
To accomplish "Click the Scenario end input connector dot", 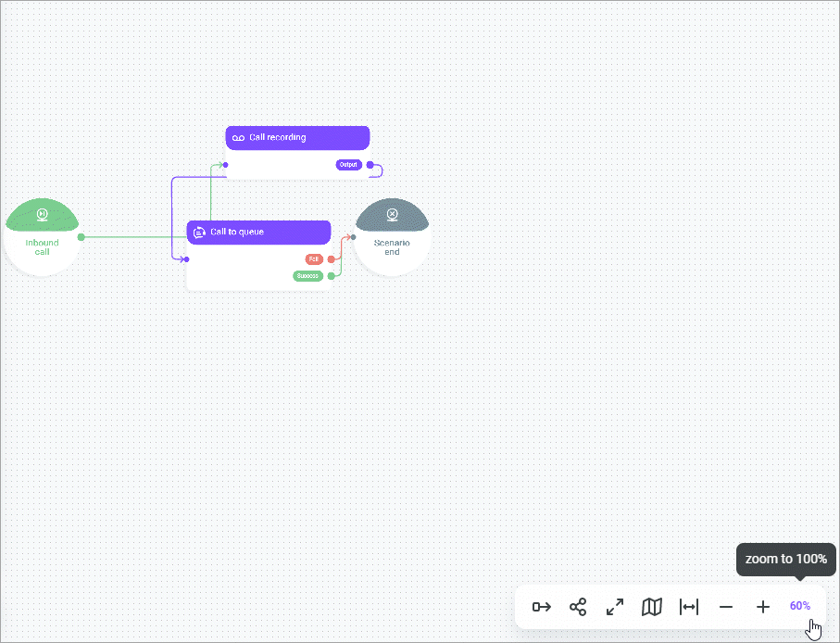I will coord(353,237).
